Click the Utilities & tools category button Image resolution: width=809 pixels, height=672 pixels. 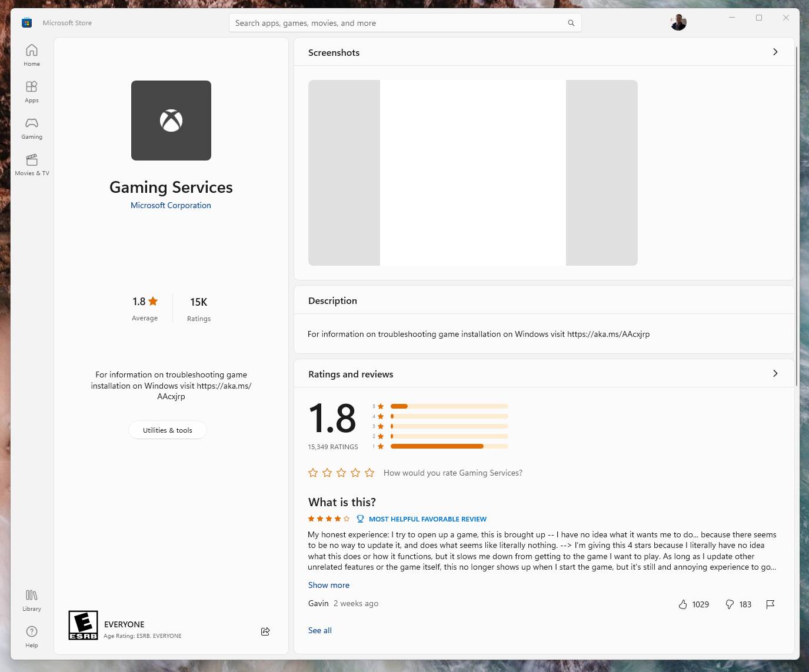pyautogui.click(x=168, y=430)
